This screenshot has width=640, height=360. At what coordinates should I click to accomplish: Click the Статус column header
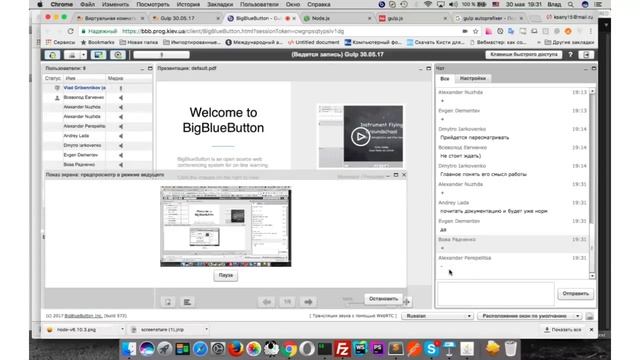(x=53, y=78)
